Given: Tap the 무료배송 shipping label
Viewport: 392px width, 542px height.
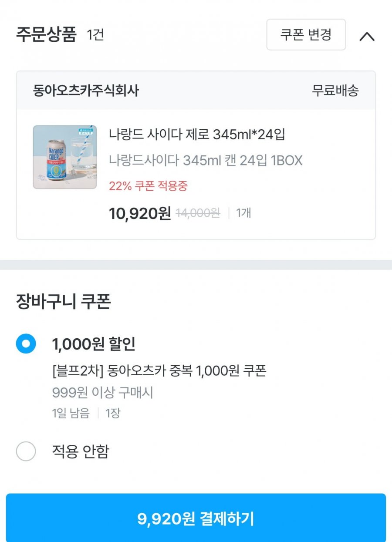Looking at the screenshot, I should pyautogui.click(x=335, y=91).
